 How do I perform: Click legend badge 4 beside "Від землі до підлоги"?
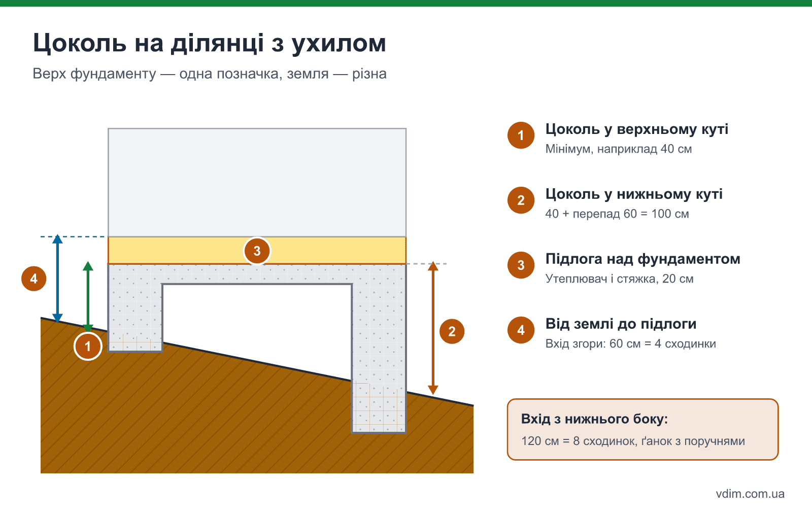coord(521,330)
